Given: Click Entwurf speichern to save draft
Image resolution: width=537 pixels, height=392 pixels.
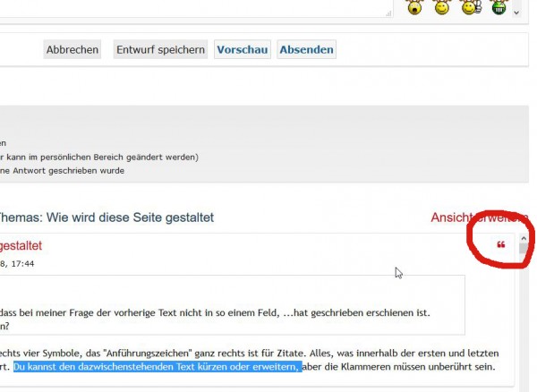Looking at the screenshot, I should click(160, 49).
